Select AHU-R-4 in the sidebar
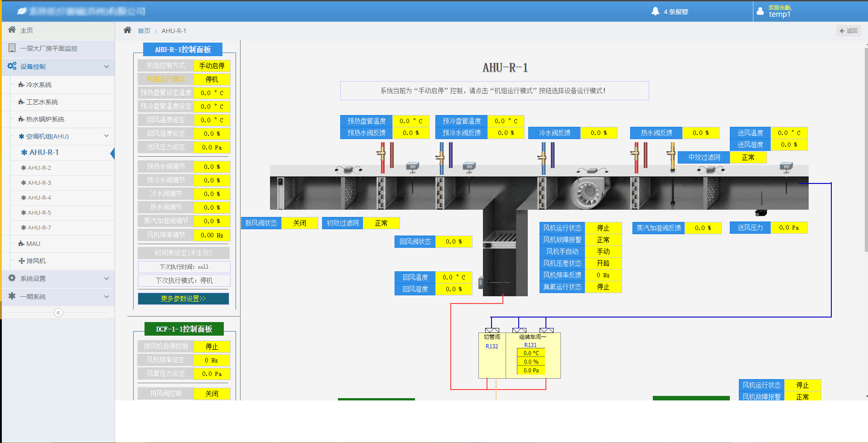Viewport: 868px width, 443px height. coord(39,197)
